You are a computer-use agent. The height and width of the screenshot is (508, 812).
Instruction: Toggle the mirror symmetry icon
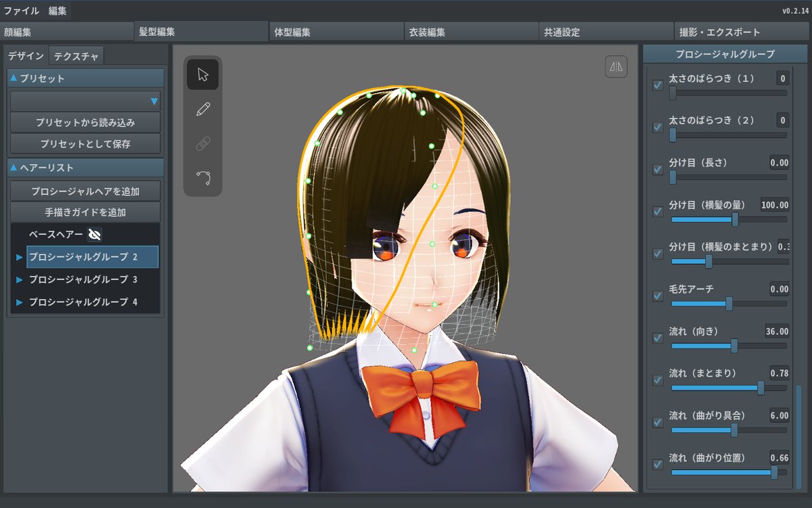coord(616,66)
